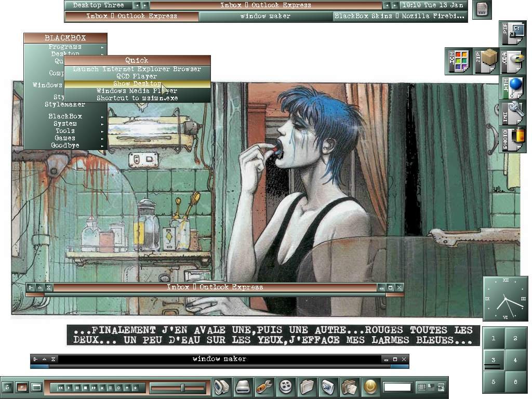The width and height of the screenshot is (532, 399).
Task: Stop playback with the square button
Action: (85, 388)
